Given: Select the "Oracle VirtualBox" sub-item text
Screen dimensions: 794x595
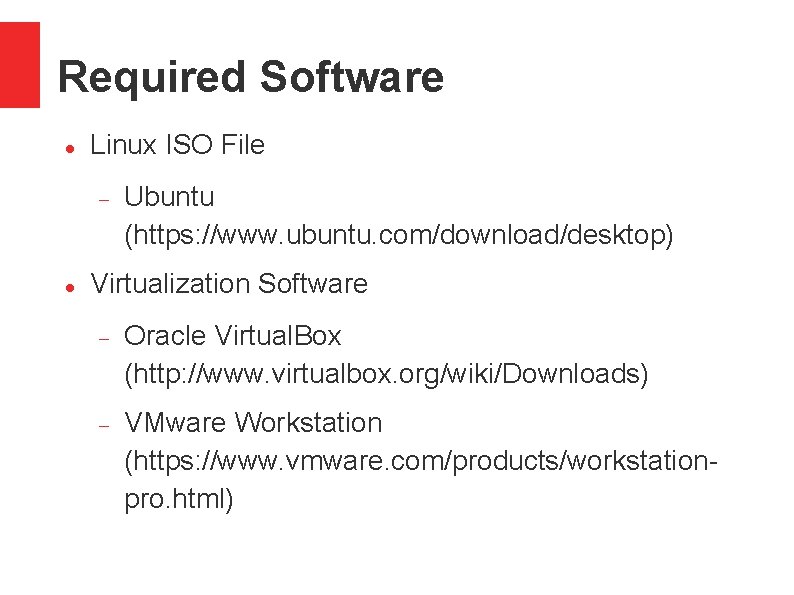Looking at the screenshot, I should (x=232, y=335).
